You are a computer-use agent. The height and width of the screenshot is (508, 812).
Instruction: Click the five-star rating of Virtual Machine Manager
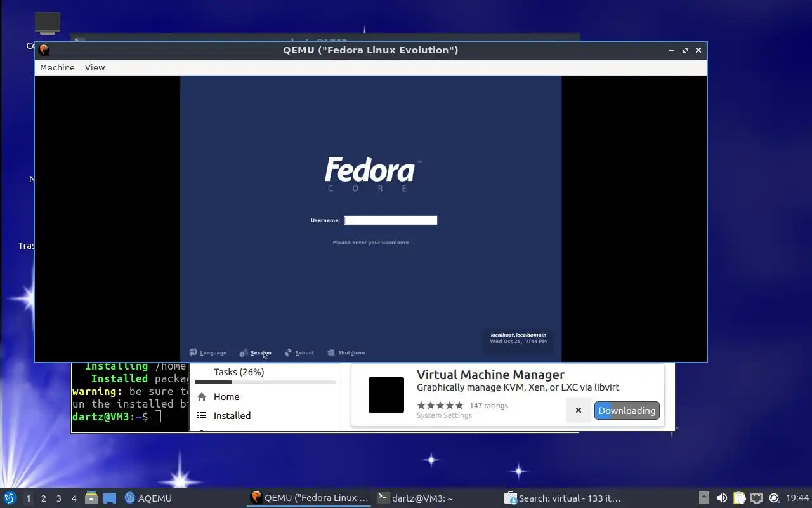[440, 405]
